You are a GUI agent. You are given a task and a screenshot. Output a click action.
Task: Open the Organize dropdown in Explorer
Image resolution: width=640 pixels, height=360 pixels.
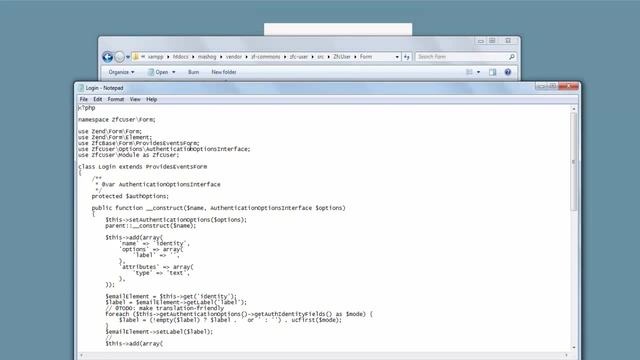click(121, 72)
